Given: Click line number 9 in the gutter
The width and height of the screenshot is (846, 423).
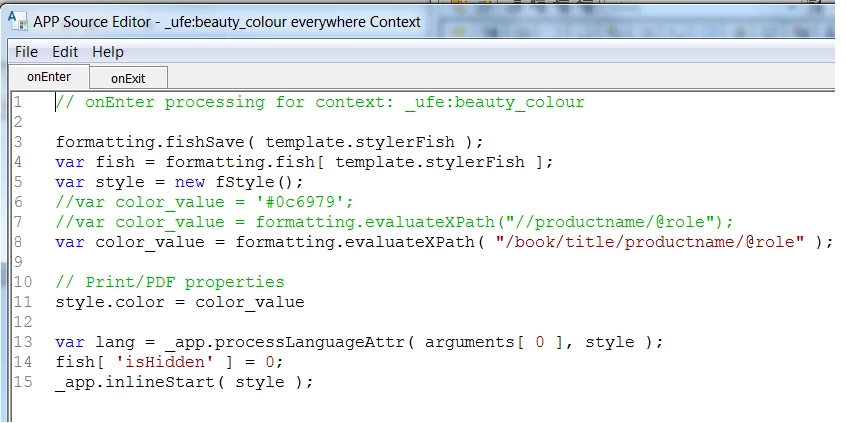Looking at the screenshot, I should [x=18, y=262].
